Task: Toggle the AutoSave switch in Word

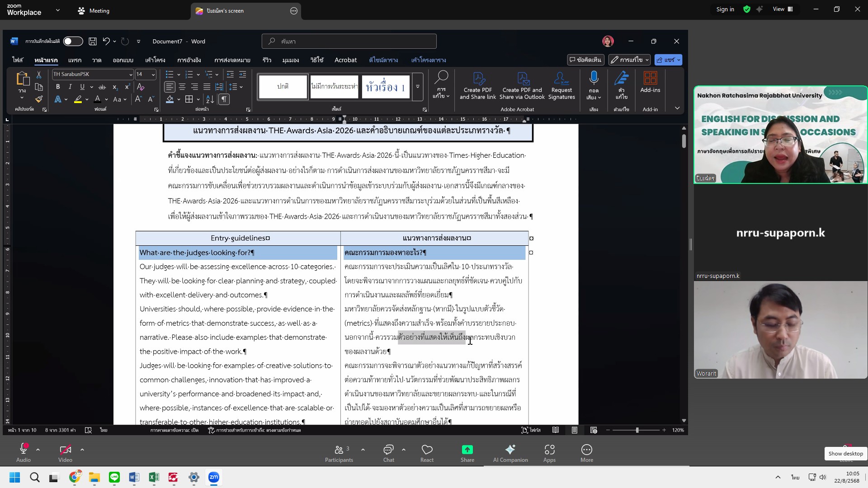Action: [x=73, y=42]
